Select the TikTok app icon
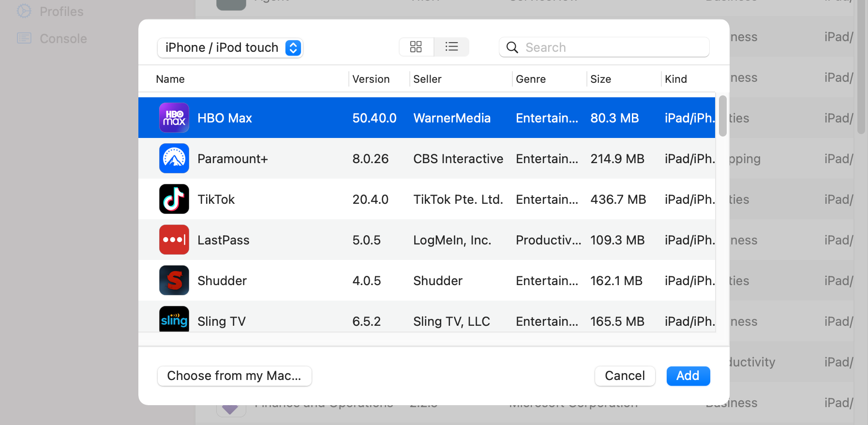Screen dimensions: 868x425 [174, 199]
